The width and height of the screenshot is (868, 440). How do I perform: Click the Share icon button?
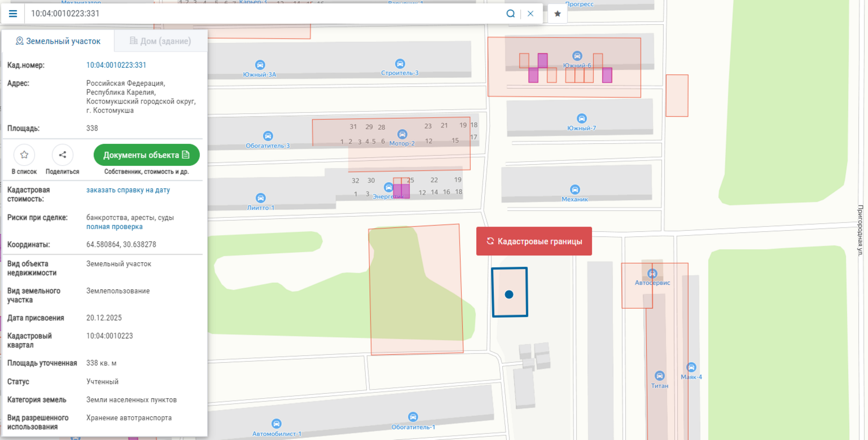(x=62, y=155)
